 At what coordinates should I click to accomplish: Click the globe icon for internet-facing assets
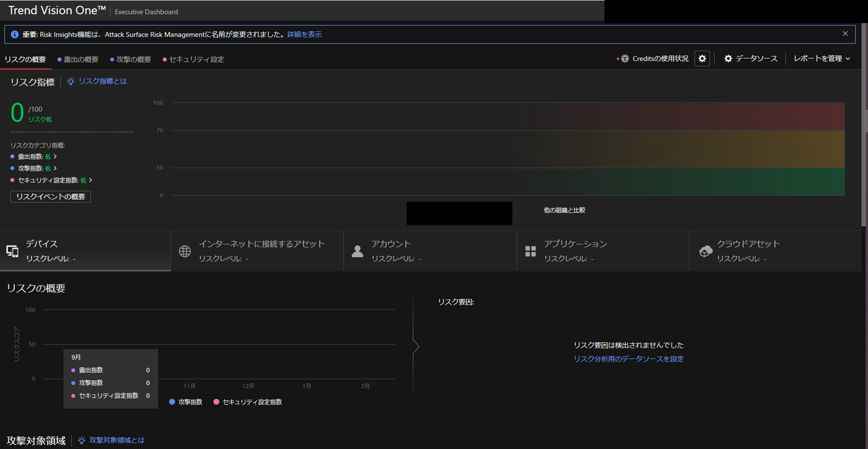click(x=185, y=251)
